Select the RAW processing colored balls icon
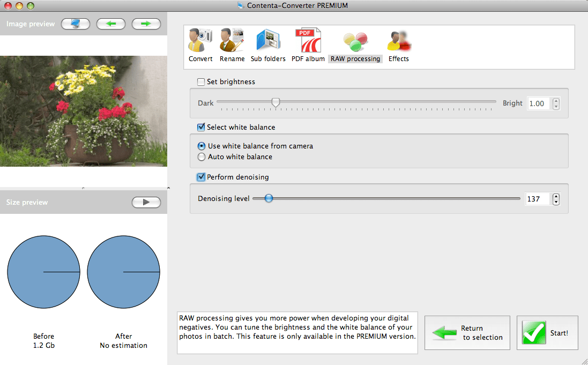588x365 pixels. pyautogui.click(x=355, y=41)
